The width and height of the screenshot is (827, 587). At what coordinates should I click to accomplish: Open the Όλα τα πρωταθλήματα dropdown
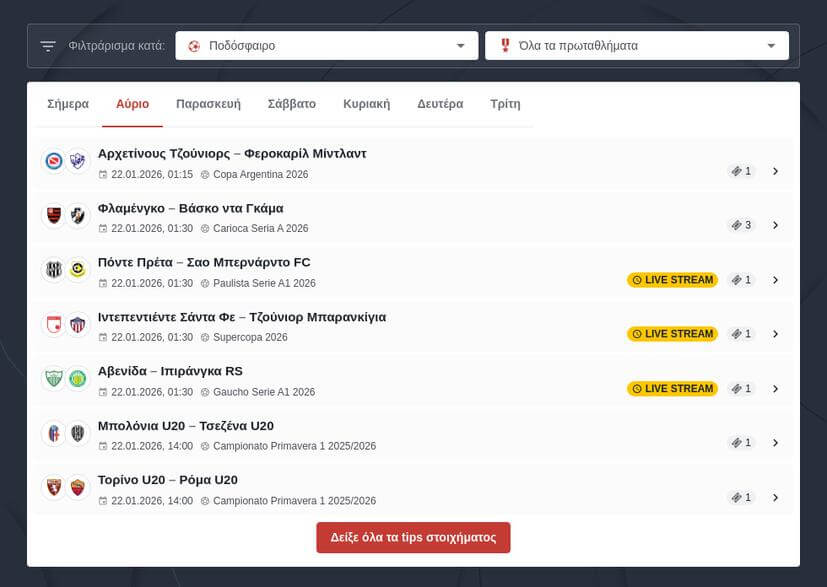(x=637, y=46)
